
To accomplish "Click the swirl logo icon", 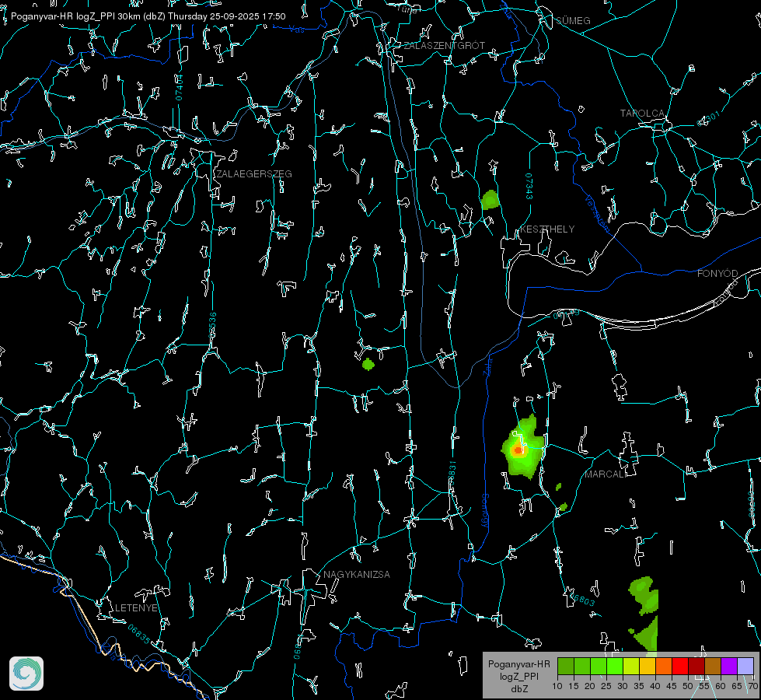I will (26, 674).
